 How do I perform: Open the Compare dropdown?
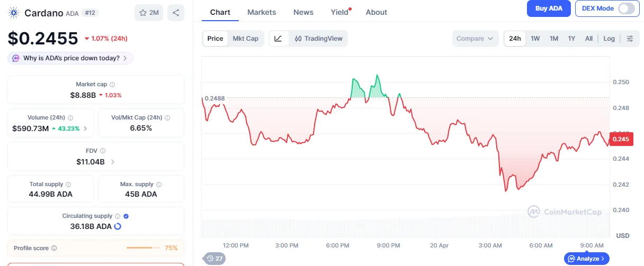click(475, 39)
